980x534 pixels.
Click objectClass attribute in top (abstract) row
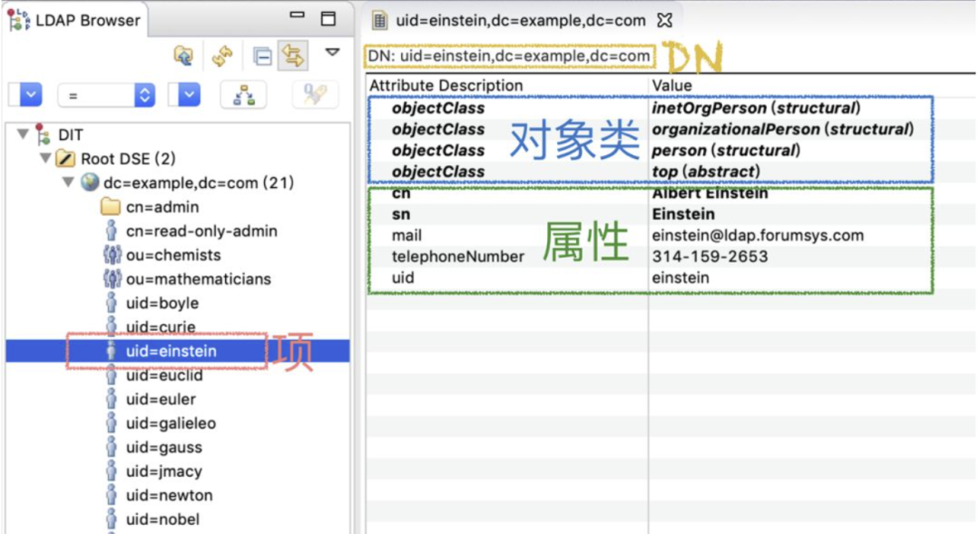pyautogui.click(x=438, y=172)
